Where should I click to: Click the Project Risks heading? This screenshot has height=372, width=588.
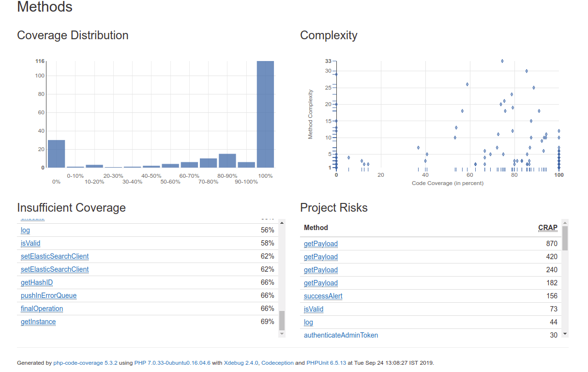tap(334, 208)
